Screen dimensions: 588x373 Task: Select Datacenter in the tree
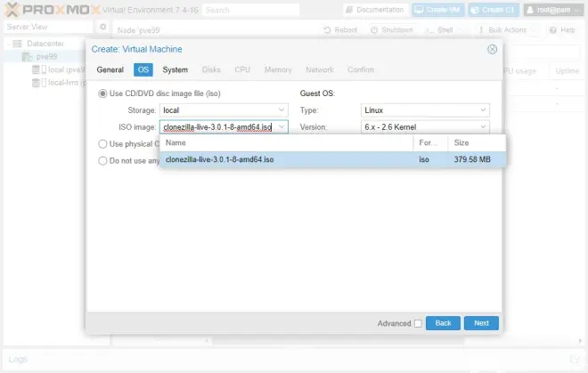pyautogui.click(x=45, y=44)
